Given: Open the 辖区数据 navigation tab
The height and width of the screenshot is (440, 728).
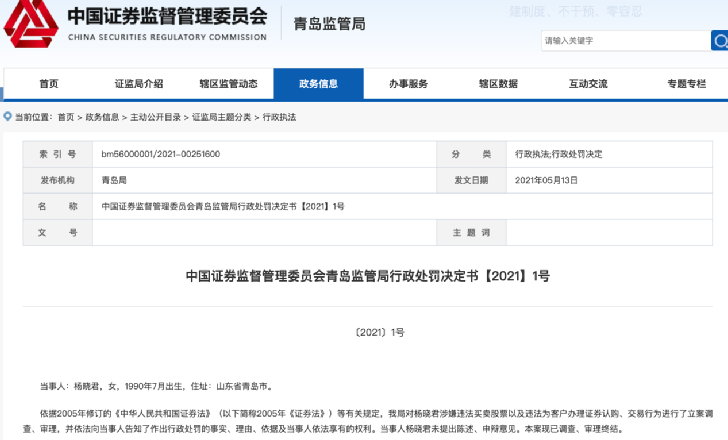Looking at the screenshot, I should [x=498, y=84].
